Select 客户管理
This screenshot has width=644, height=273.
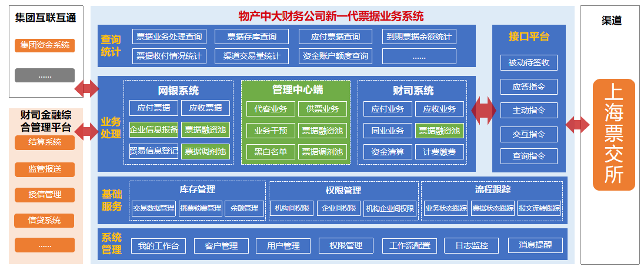221,246
